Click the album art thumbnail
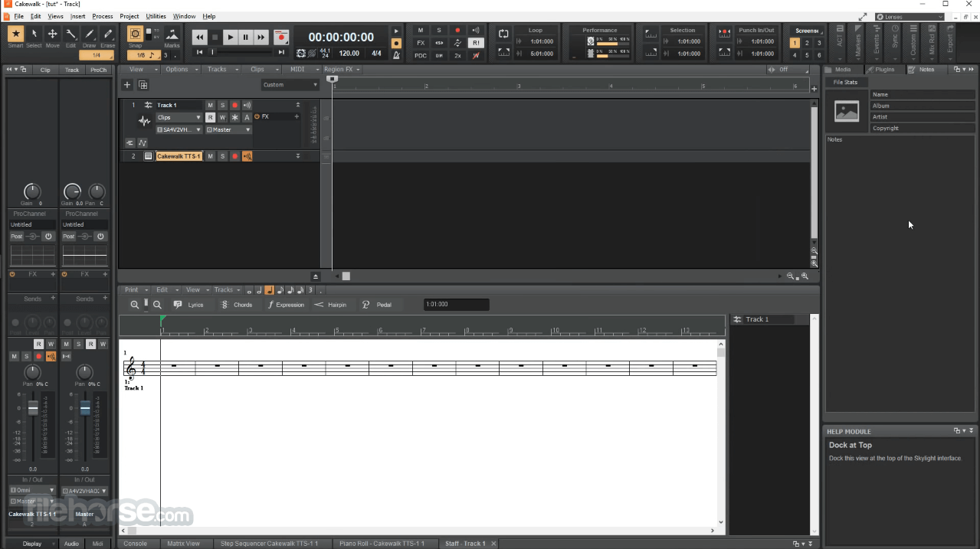The width and height of the screenshot is (980, 549). [x=847, y=111]
